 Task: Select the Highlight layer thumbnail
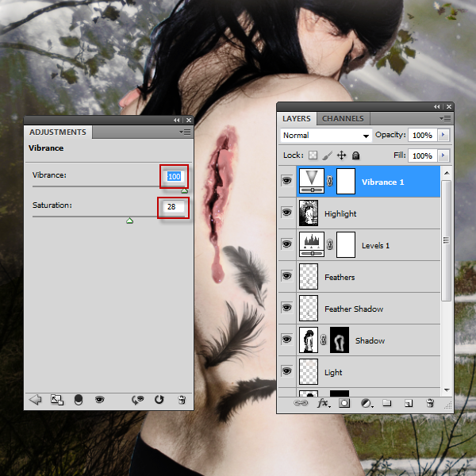[309, 213]
